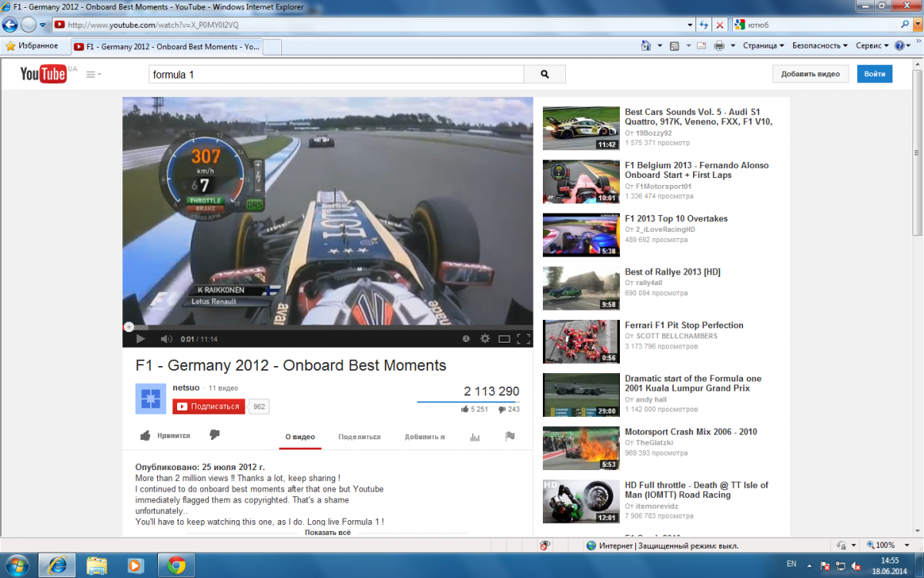Click the IE RSS feeds icon

tap(674, 46)
